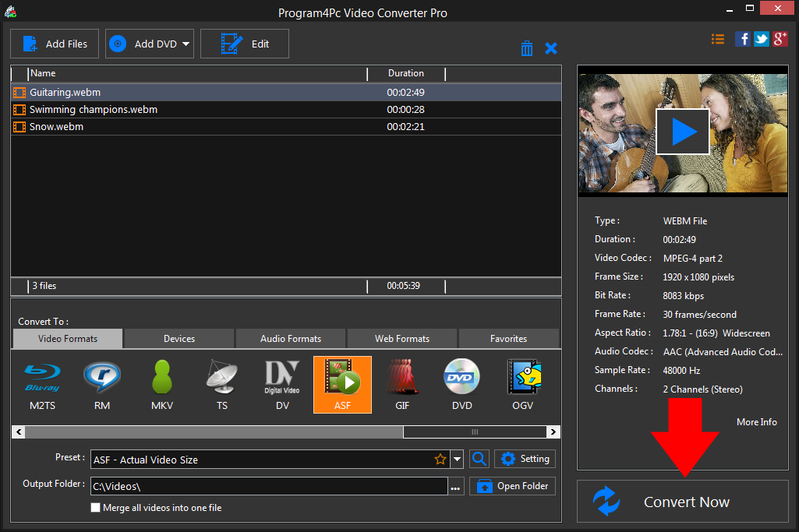Browse output folder with the ellipsis button

pyautogui.click(x=456, y=485)
